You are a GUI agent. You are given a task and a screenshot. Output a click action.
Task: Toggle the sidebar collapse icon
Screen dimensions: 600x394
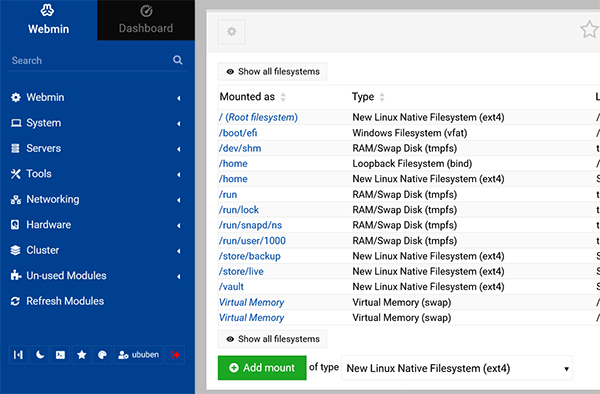(x=18, y=355)
